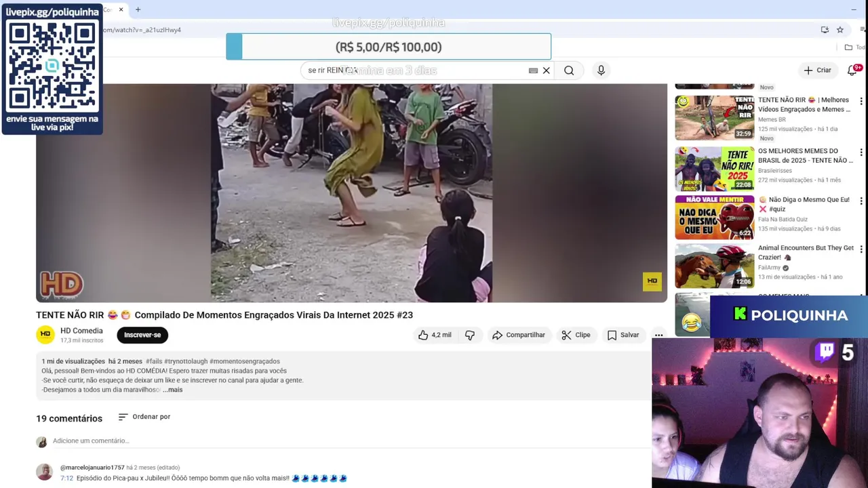Open more actions menu beside Salvar

pos(658,335)
